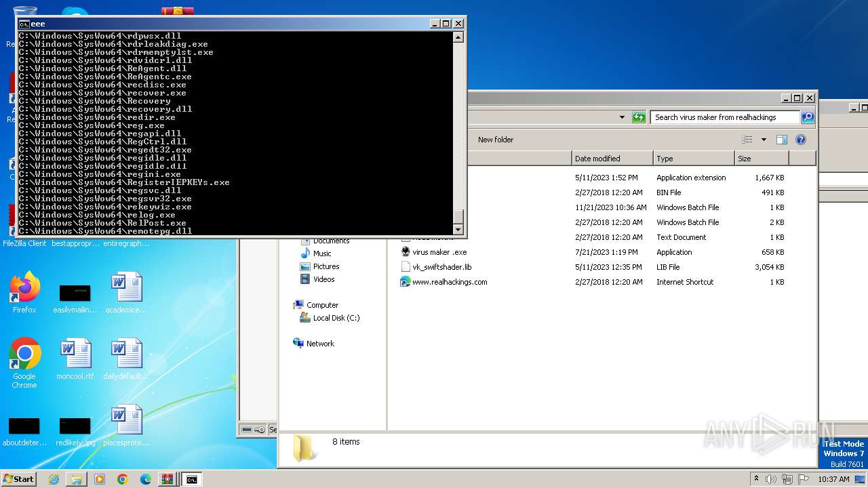Select the academice document on desktop
Image resolution: width=868 pixels, height=488 pixels.
click(126, 293)
